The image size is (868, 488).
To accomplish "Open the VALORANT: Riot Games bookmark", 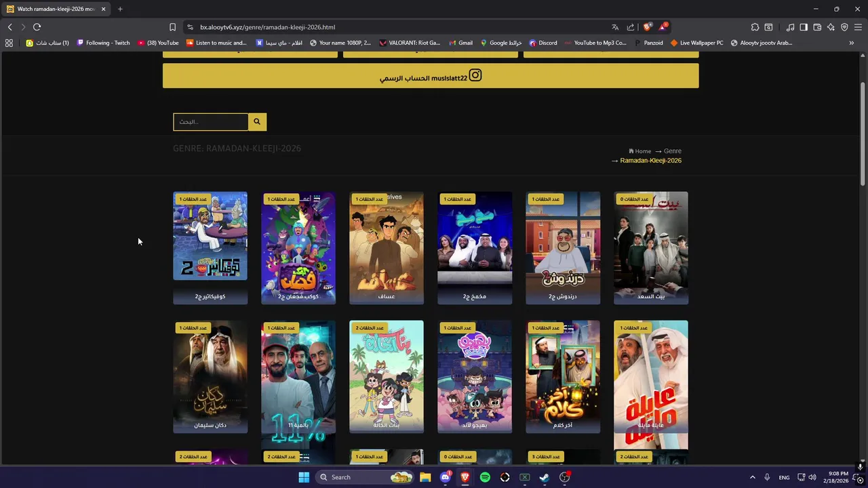I will pyautogui.click(x=410, y=43).
